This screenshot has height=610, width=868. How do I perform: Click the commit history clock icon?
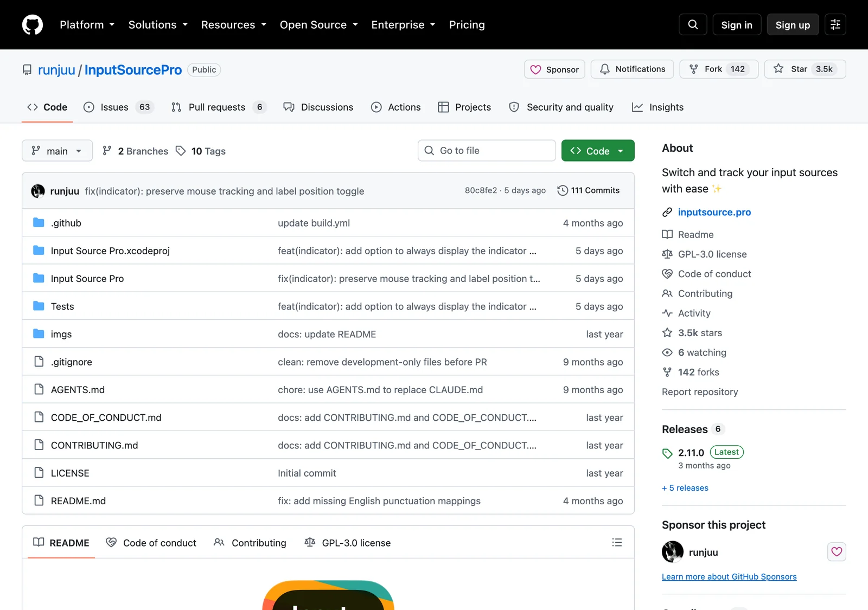tap(563, 190)
